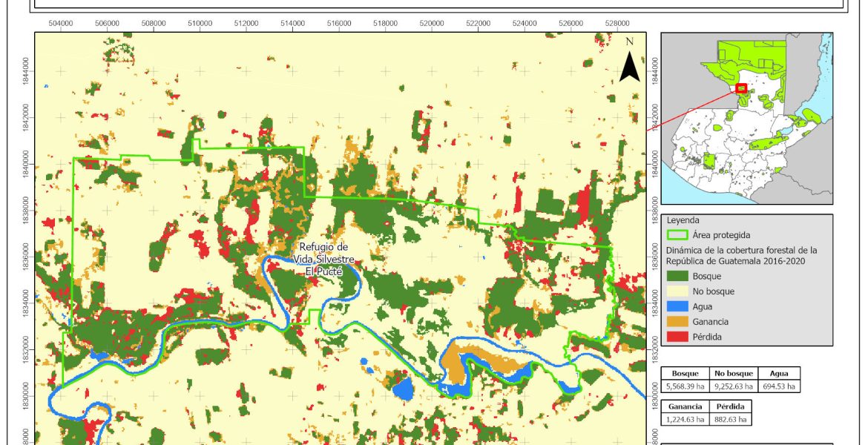
Task: Pick the Ganancia orange legend swatch
Action: (x=677, y=322)
